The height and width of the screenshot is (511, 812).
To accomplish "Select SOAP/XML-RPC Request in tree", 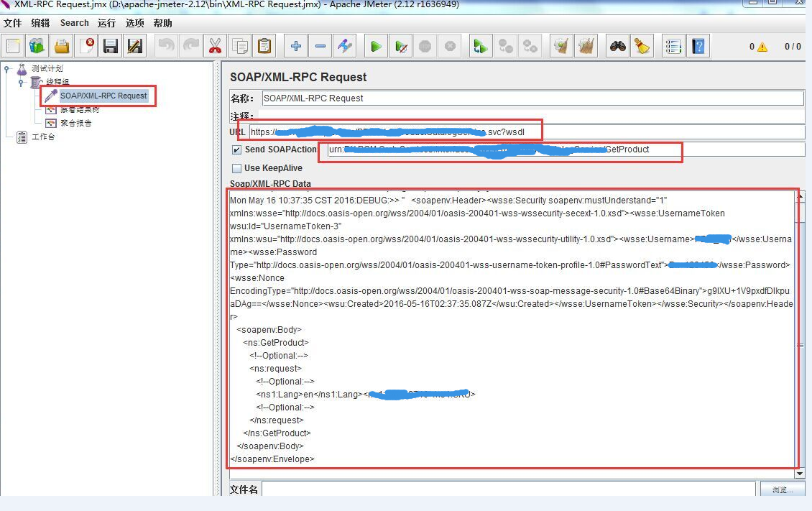I will (x=103, y=96).
